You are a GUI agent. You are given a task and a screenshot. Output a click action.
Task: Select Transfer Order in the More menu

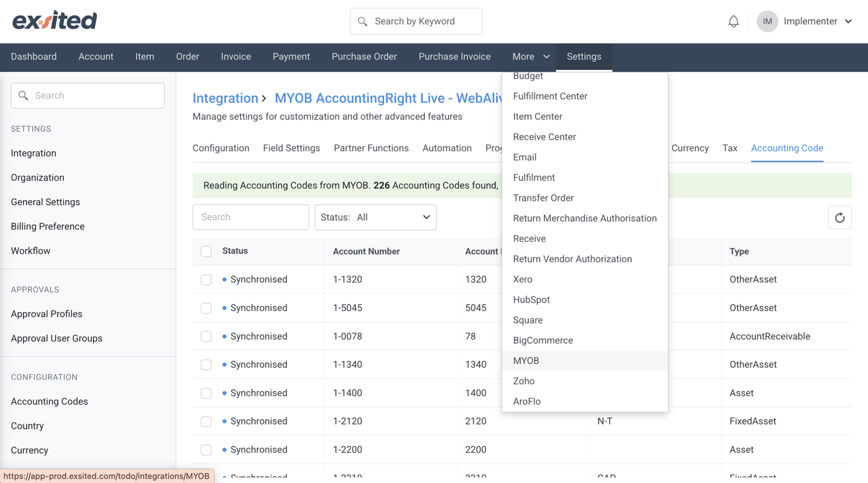[585, 198]
